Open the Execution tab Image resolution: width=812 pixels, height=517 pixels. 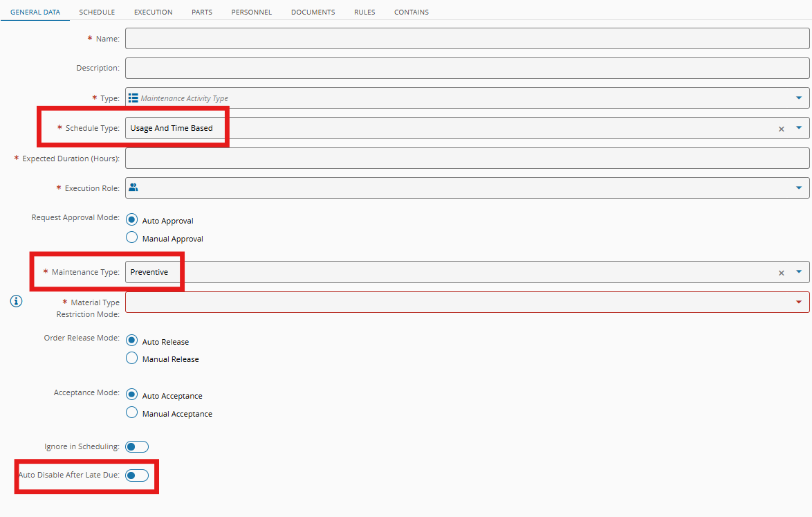154,12
